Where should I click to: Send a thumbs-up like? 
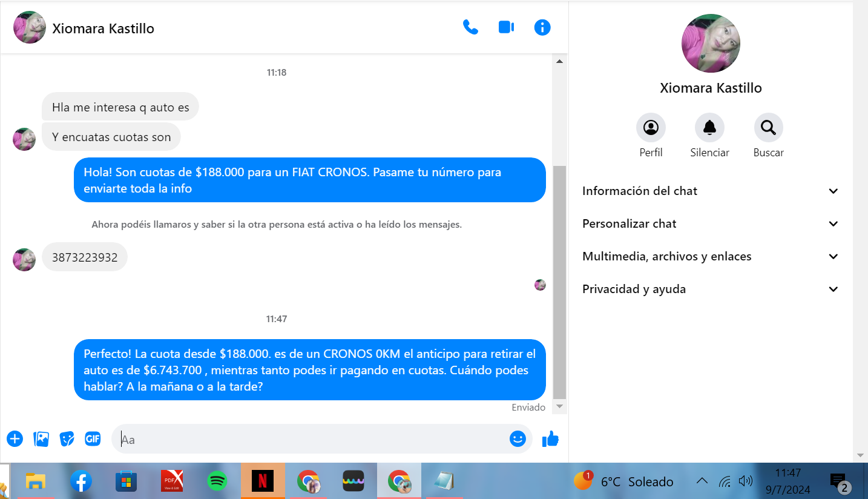tap(550, 439)
